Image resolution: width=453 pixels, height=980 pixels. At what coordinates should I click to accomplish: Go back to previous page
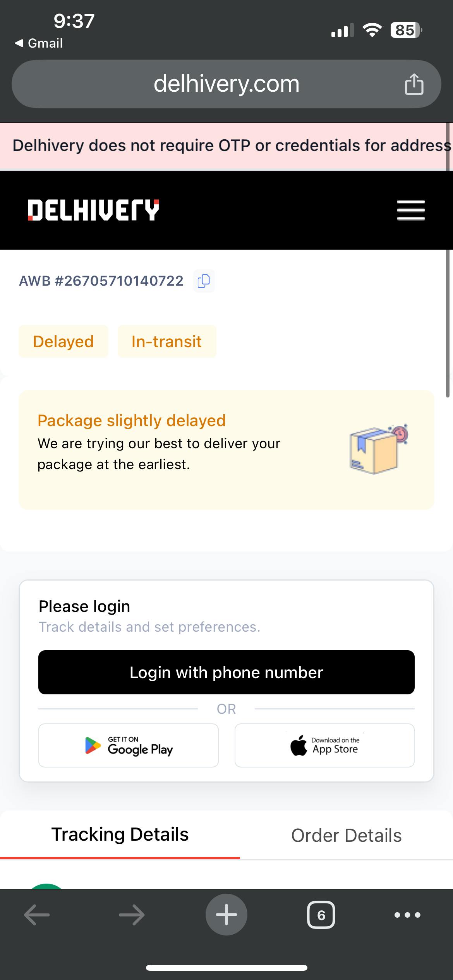pos(37,915)
